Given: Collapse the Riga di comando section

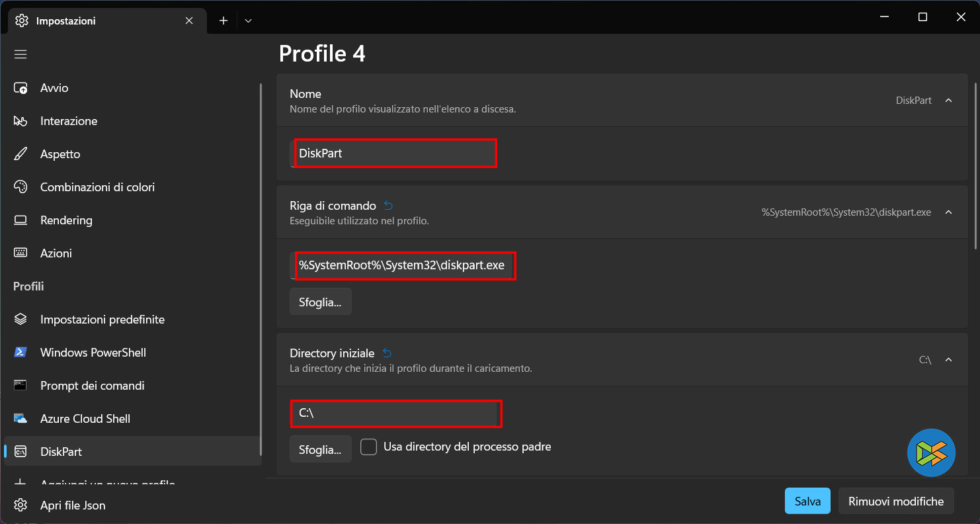Looking at the screenshot, I should coord(948,212).
